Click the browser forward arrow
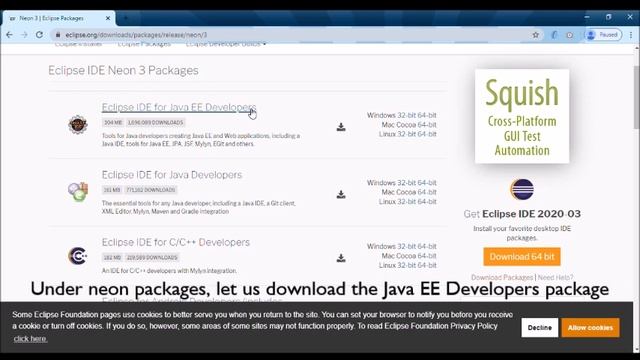 [24, 35]
